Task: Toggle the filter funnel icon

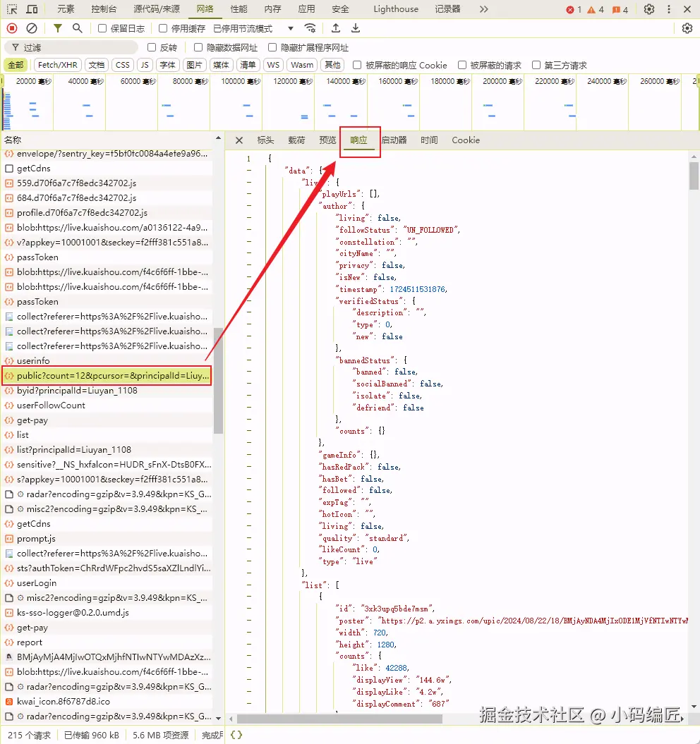Action: pos(57,28)
